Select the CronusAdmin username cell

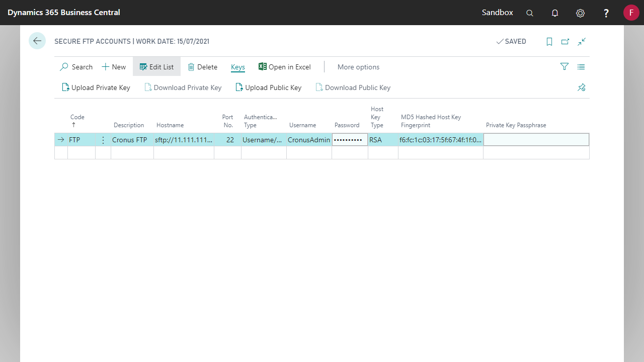coord(309,140)
